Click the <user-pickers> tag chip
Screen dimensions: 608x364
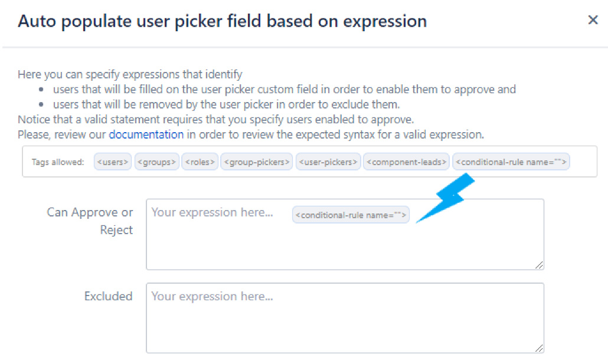pos(328,162)
